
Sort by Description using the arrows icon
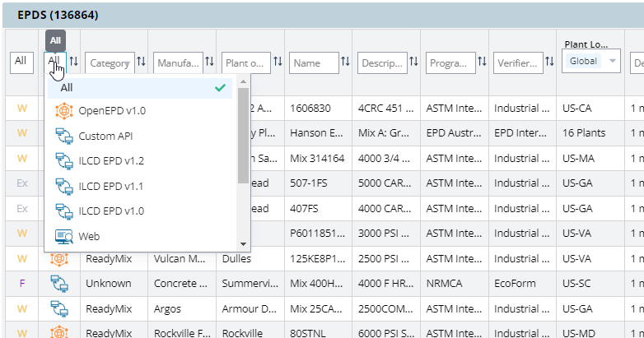coord(413,63)
